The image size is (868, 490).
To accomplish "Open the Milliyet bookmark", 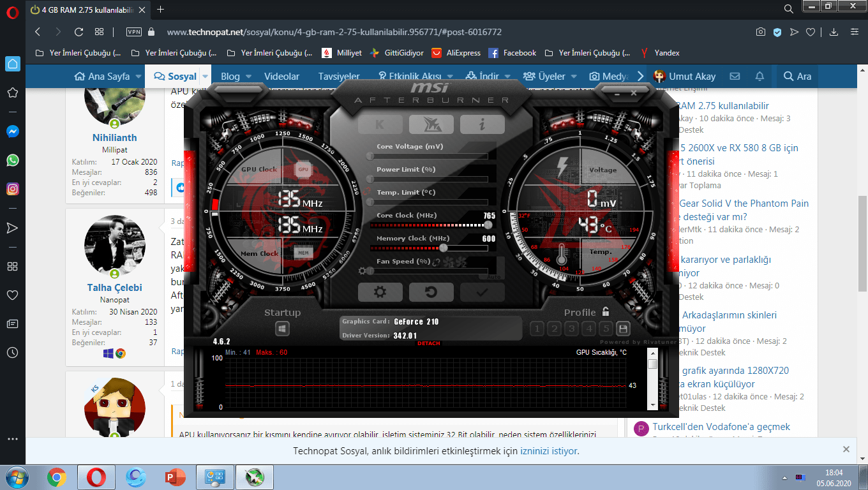I will click(x=341, y=53).
